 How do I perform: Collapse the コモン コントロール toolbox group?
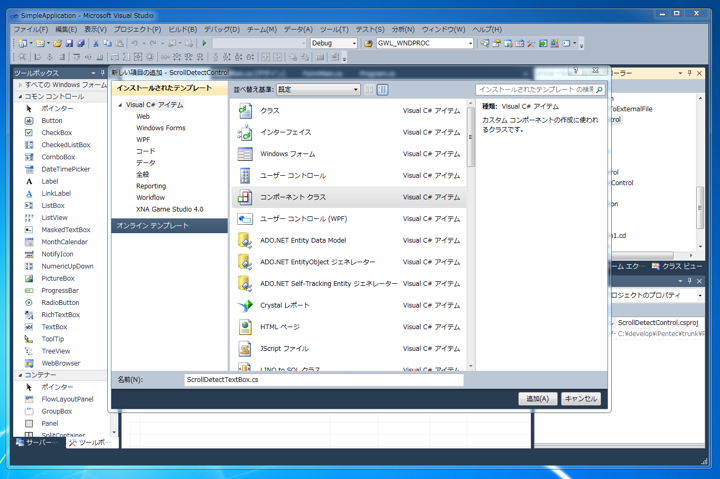20,97
